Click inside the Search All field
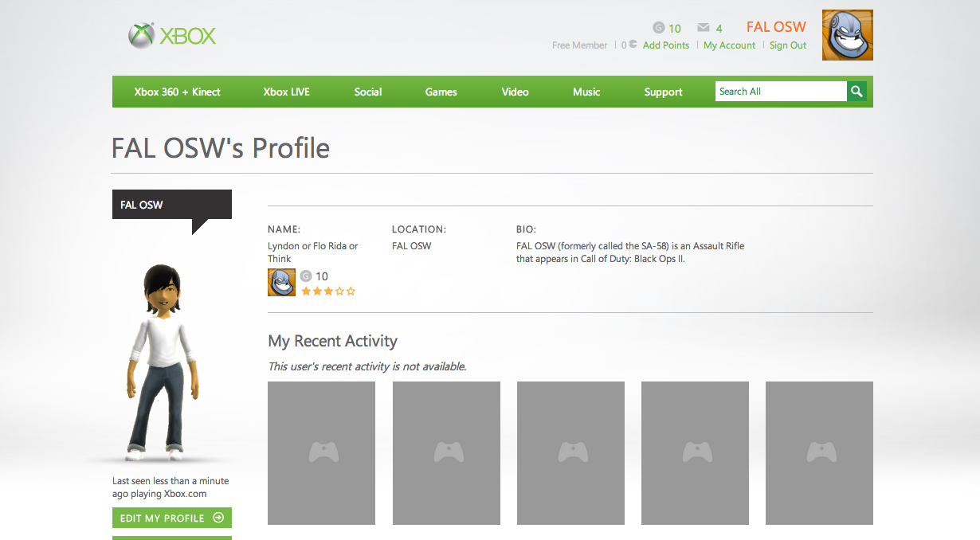The image size is (980, 540). (781, 92)
